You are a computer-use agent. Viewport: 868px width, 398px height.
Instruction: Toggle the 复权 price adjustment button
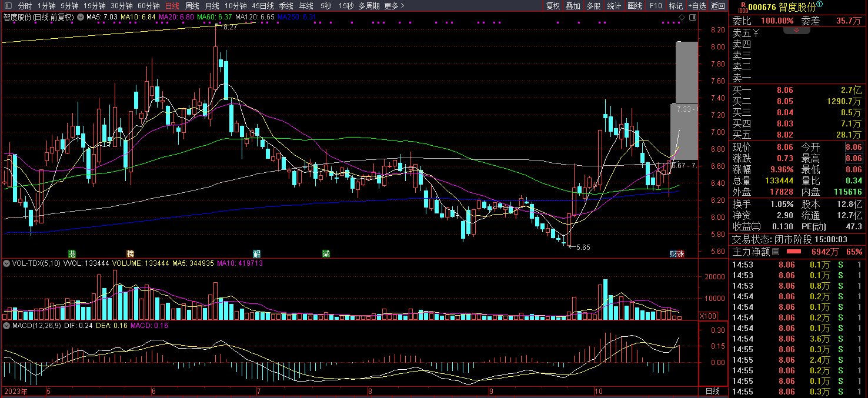pyautogui.click(x=553, y=6)
